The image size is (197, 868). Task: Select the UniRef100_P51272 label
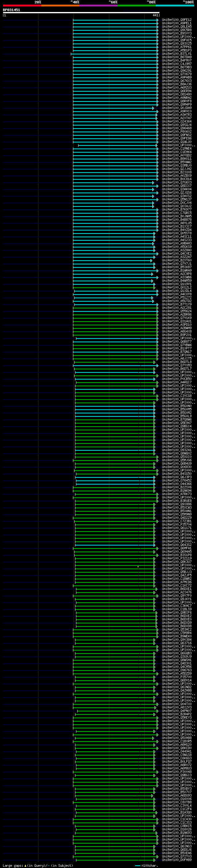pyautogui.click(x=177, y=298)
